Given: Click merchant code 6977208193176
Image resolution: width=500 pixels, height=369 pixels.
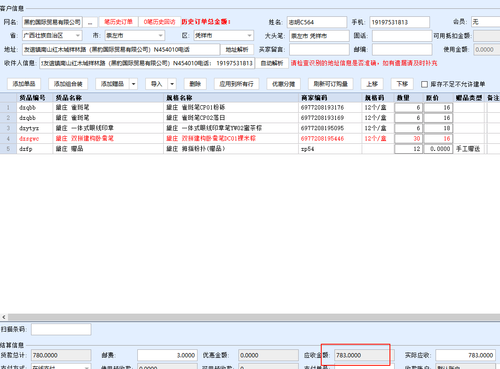Looking at the screenshot, I should pos(330,107).
